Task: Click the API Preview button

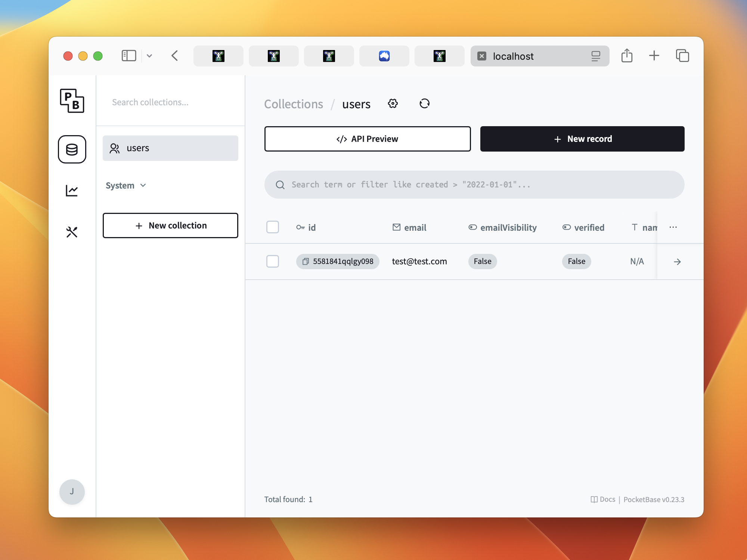Action: tap(368, 139)
